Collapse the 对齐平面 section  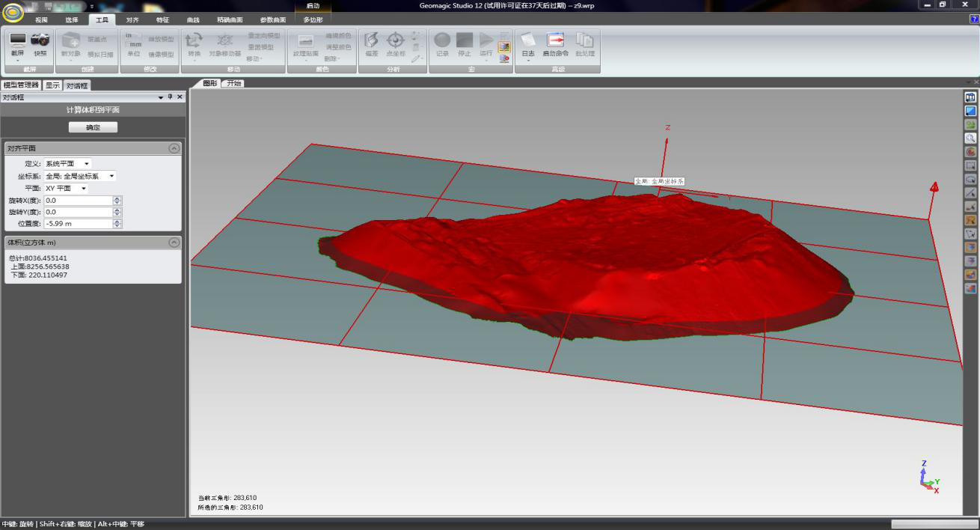pyautogui.click(x=174, y=148)
